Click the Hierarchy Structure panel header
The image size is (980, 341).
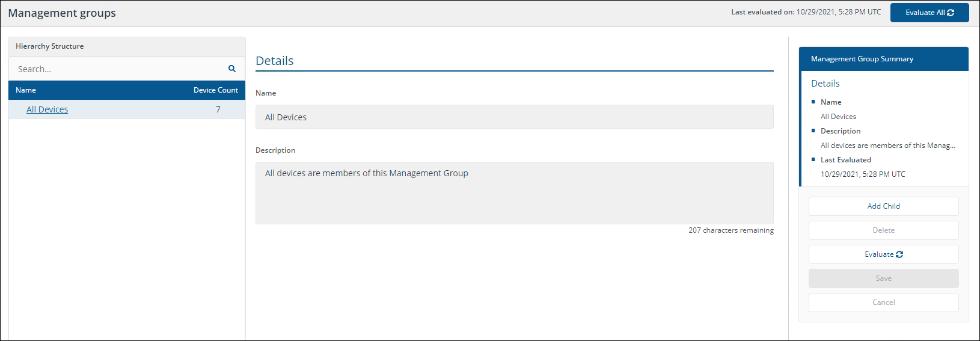click(50, 46)
